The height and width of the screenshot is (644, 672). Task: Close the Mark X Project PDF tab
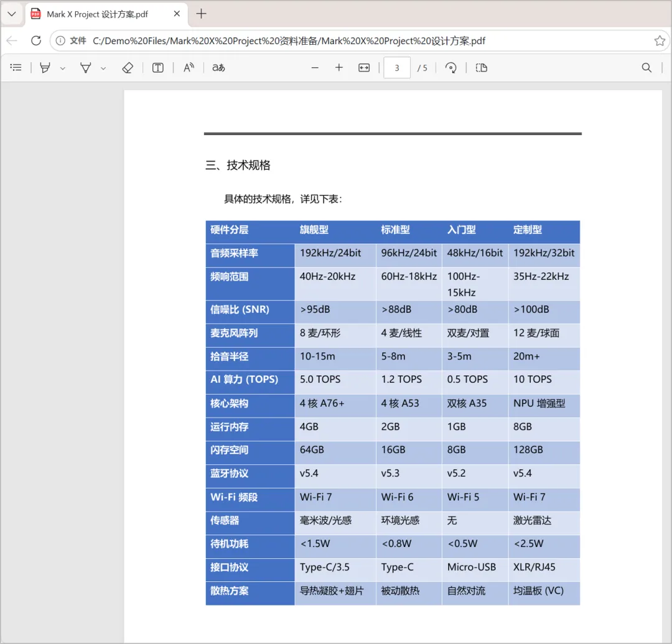pyautogui.click(x=177, y=14)
